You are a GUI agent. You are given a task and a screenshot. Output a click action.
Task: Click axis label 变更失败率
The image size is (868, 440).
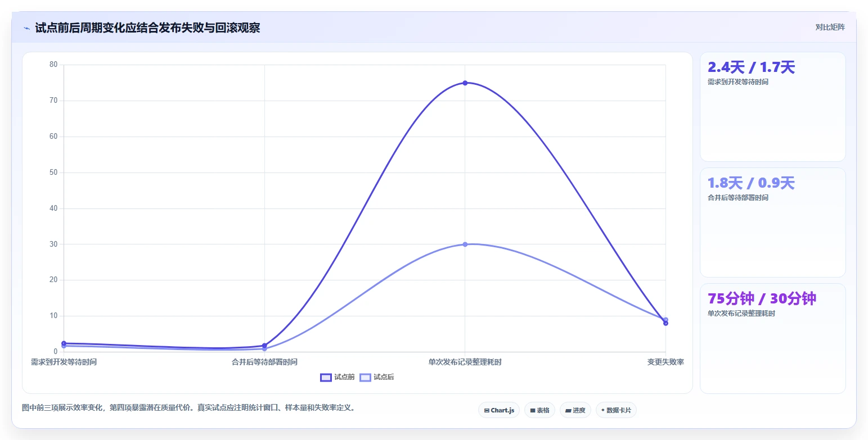click(665, 362)
